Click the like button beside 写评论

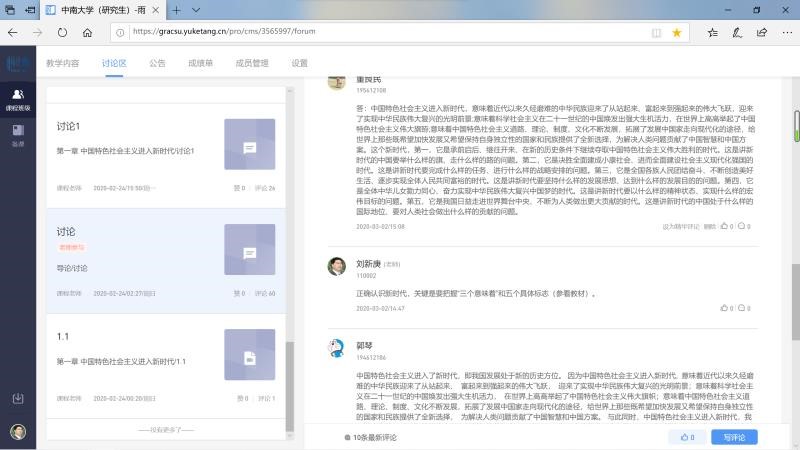coord(687,437)
